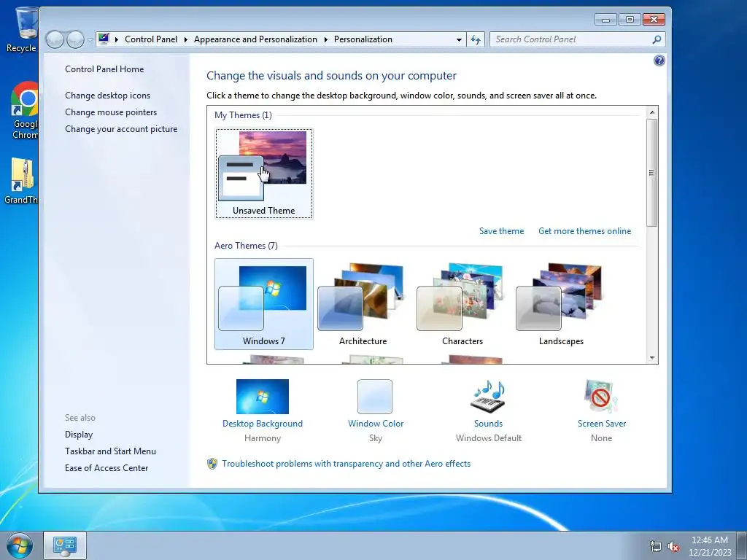The image size is (747, 560).
Task: Click Appearance and Personalization breadcrumb
Action: [x=255, y=39]
